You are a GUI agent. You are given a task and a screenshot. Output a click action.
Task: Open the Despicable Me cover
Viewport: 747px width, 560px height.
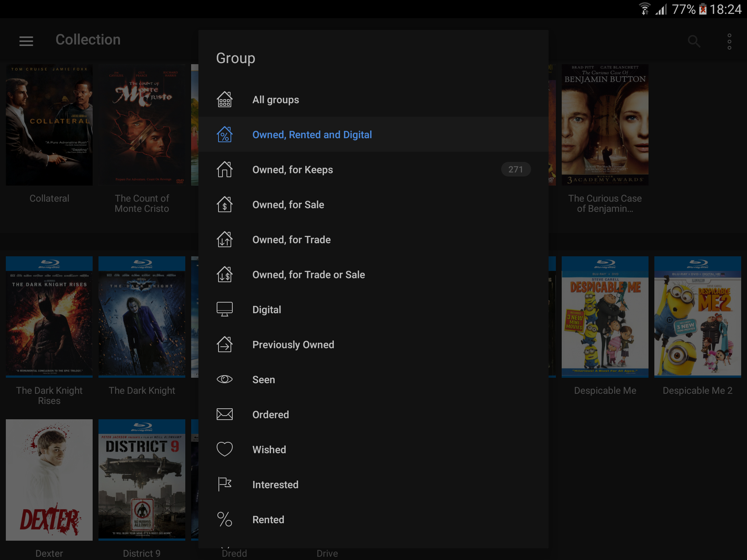click(605, 317)
